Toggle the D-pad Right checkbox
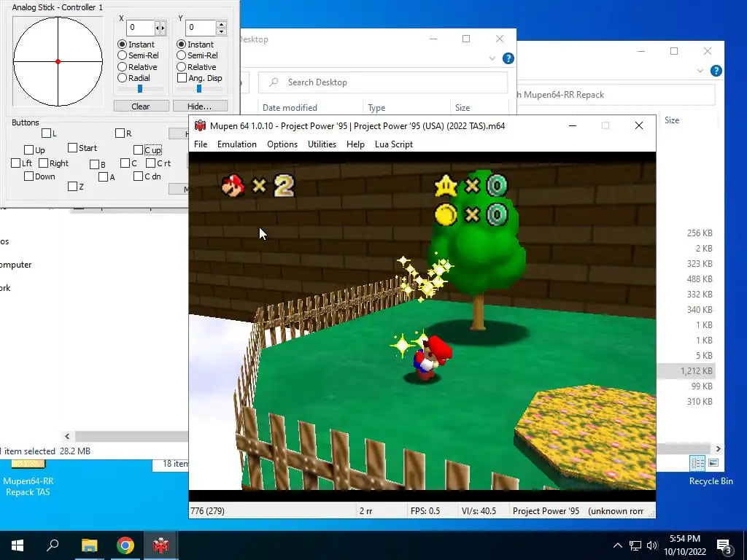The width and height of the screenshot is (747, 560). [x=43, y=163]
